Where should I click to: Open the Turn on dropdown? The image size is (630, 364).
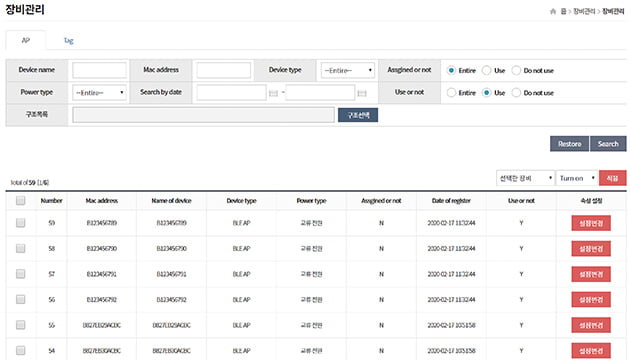coord(577,178)
